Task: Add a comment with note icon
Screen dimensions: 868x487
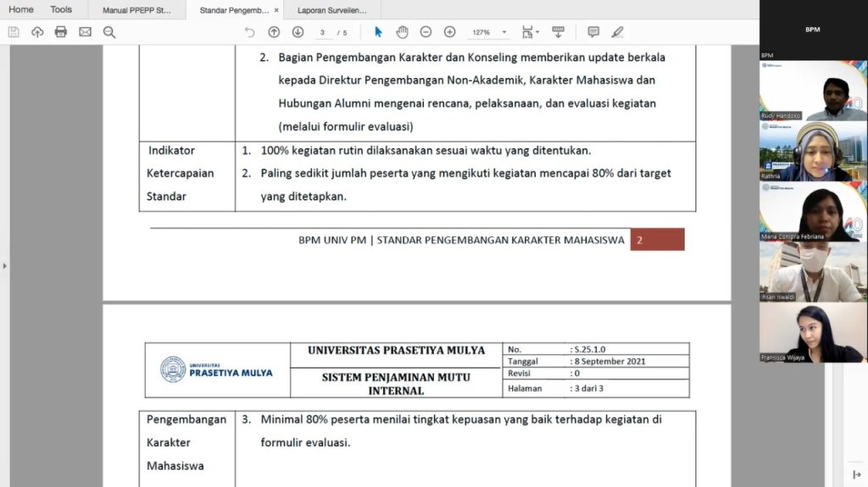Action: tap(593, 32)
